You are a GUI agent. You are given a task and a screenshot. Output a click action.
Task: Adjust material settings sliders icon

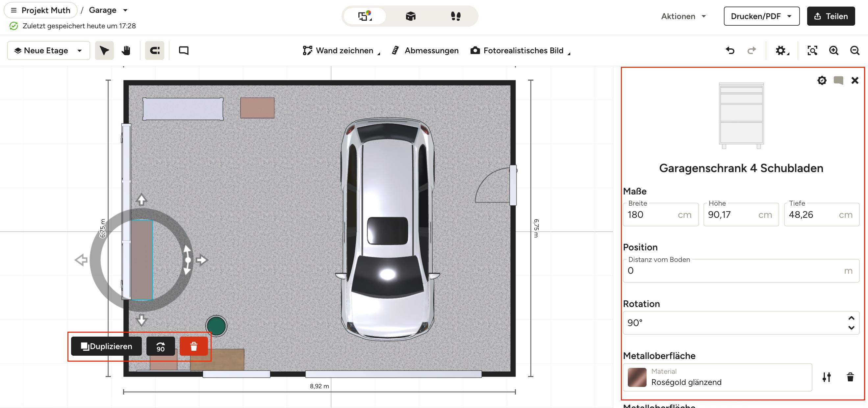(827, 377)
